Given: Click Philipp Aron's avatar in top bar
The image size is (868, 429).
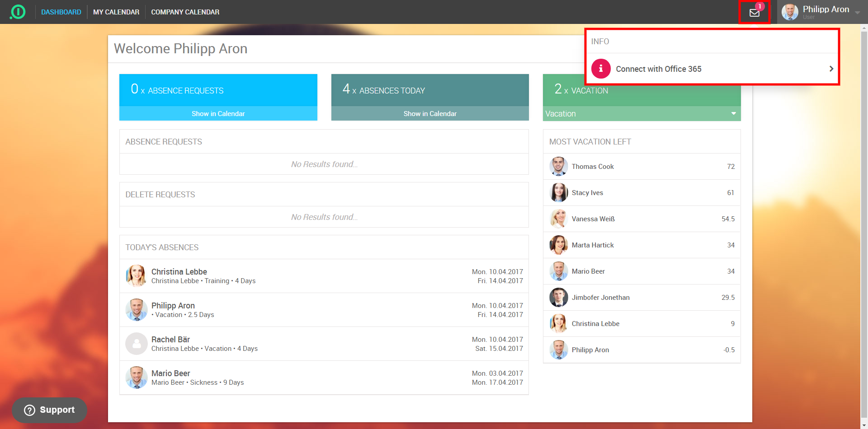Looking at the screenshot, I should point(790,12).
